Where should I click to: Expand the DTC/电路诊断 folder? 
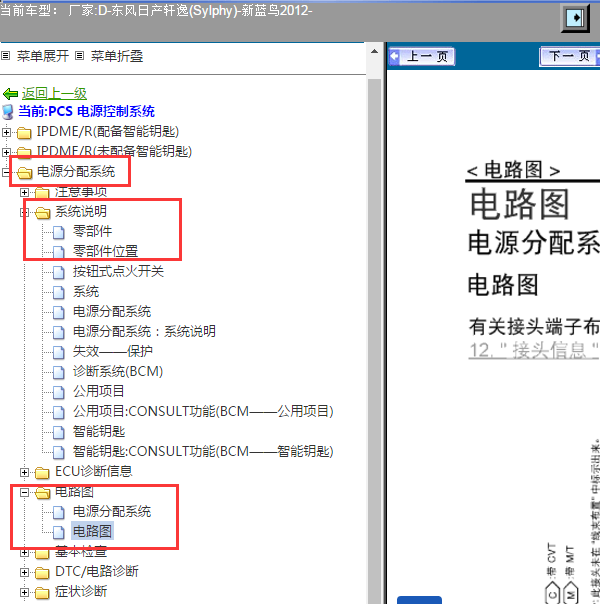24,573
